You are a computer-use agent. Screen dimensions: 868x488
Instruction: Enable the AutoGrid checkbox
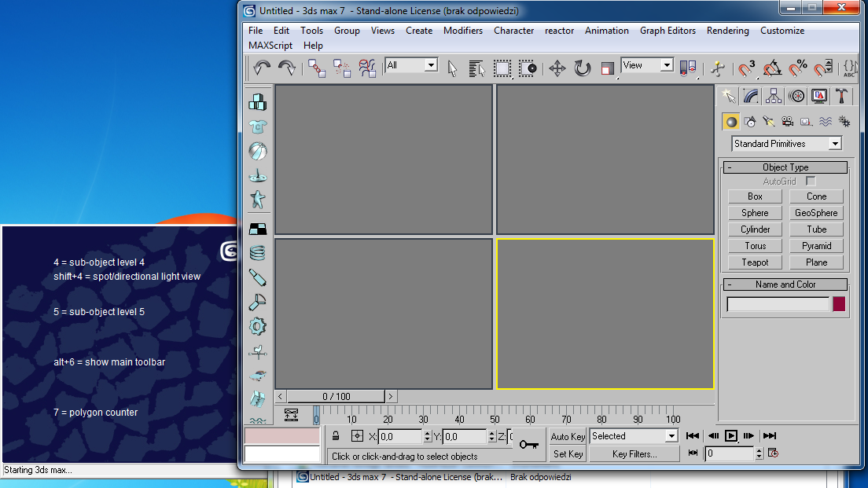tap(811, 181)
